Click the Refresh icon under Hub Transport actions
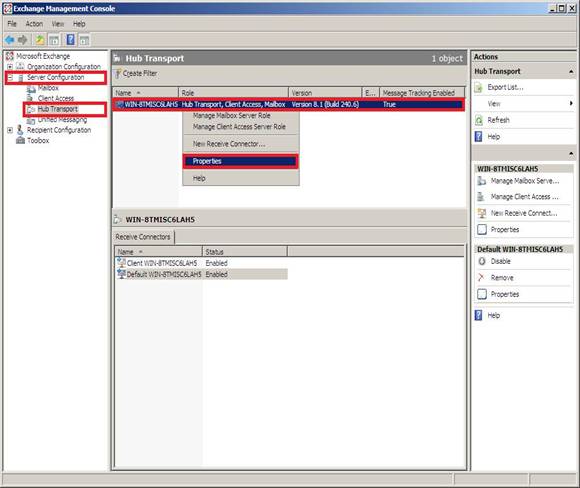Screen dimensions: 580x488 479,120
